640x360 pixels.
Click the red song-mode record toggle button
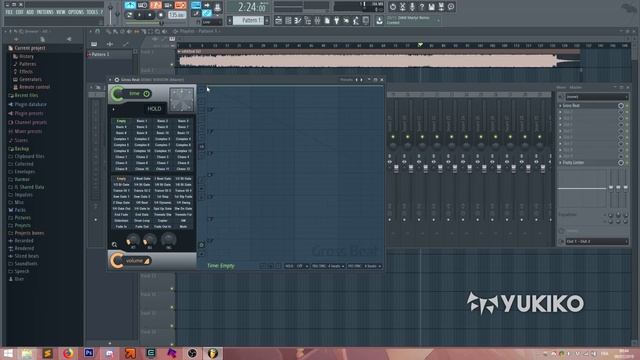coord(180,5)
